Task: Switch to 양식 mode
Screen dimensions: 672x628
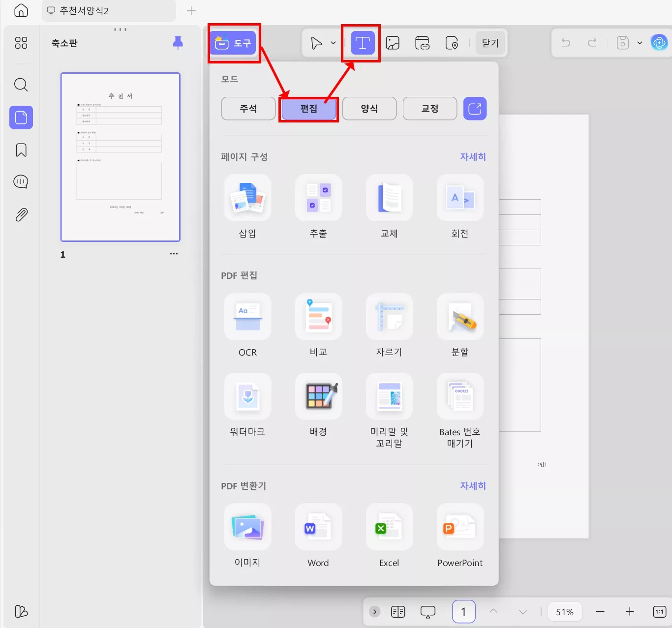Action: pos(369,109)
